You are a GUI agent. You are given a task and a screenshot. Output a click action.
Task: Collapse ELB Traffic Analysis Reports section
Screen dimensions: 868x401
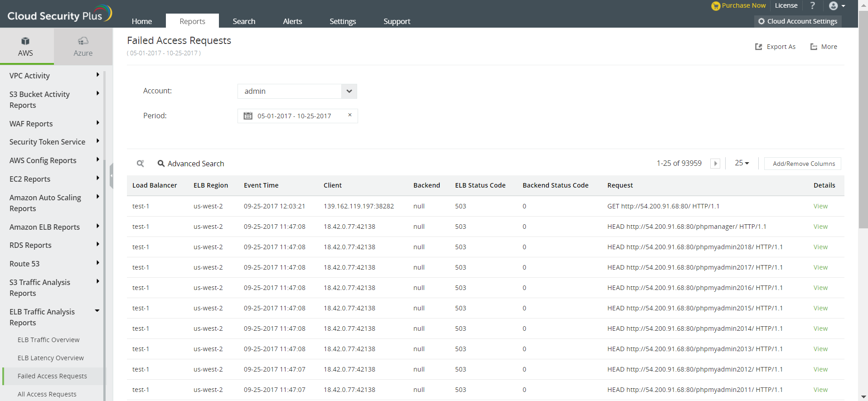(x=97, y=311)
